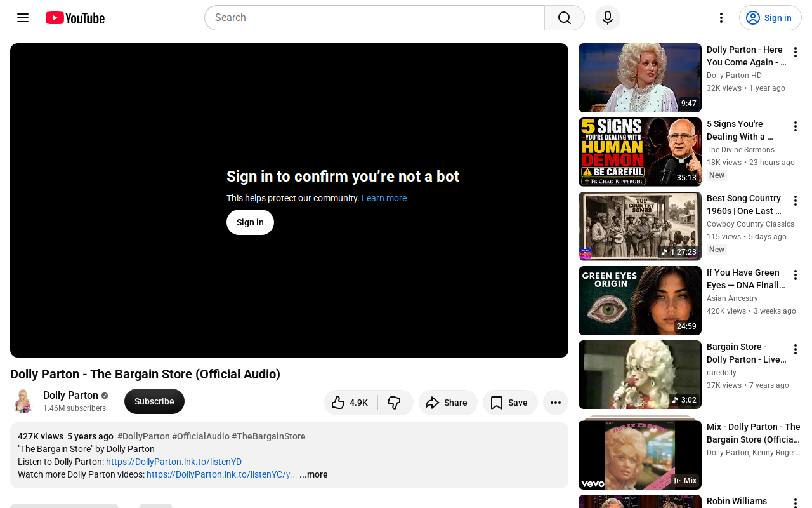Open options menu for Robin Williams video
Viewport: 812px width, 508px height.
(796, 504)
